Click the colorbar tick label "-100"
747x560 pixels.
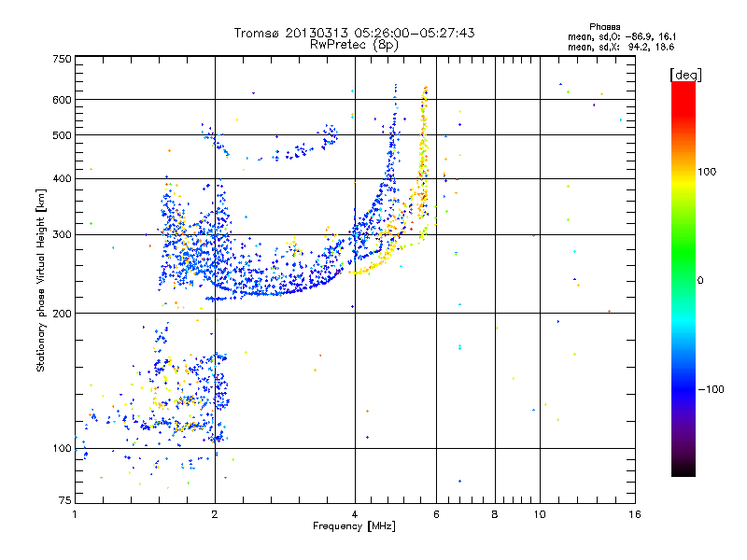pyautogui.click(x=711, y=389)
